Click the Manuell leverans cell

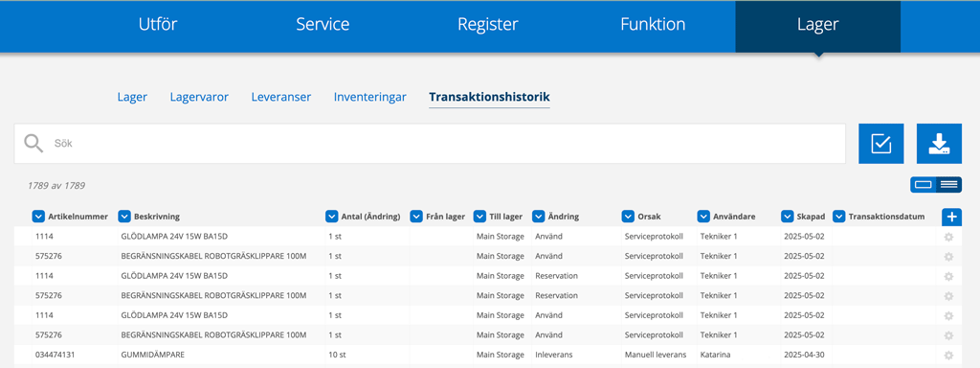coord(655,355)
